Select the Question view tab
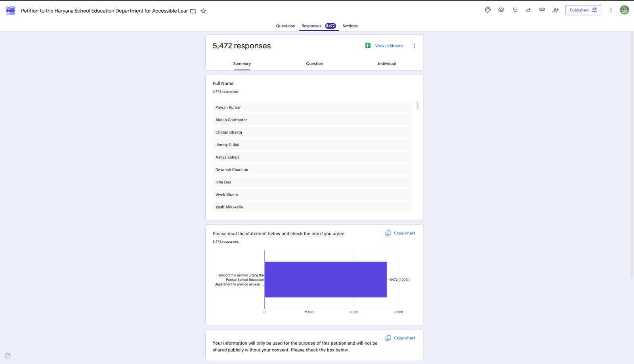 coord(315,64)
